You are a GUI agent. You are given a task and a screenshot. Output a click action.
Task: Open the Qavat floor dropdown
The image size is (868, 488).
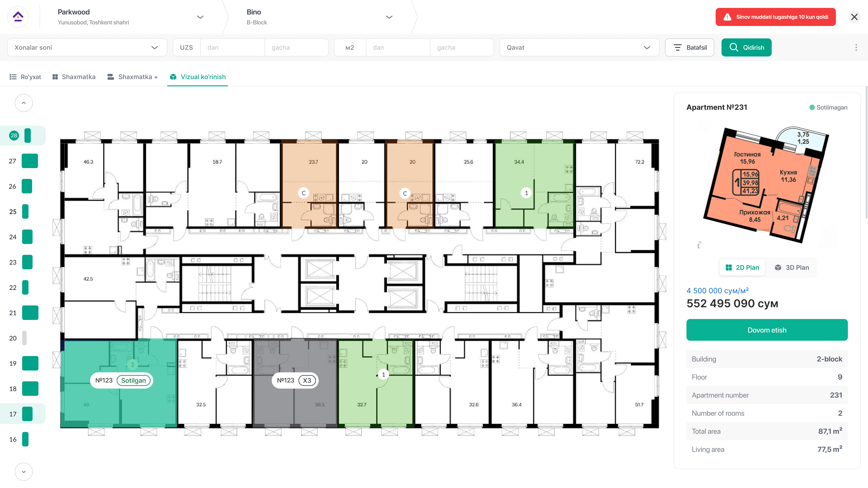click(579, 47)
